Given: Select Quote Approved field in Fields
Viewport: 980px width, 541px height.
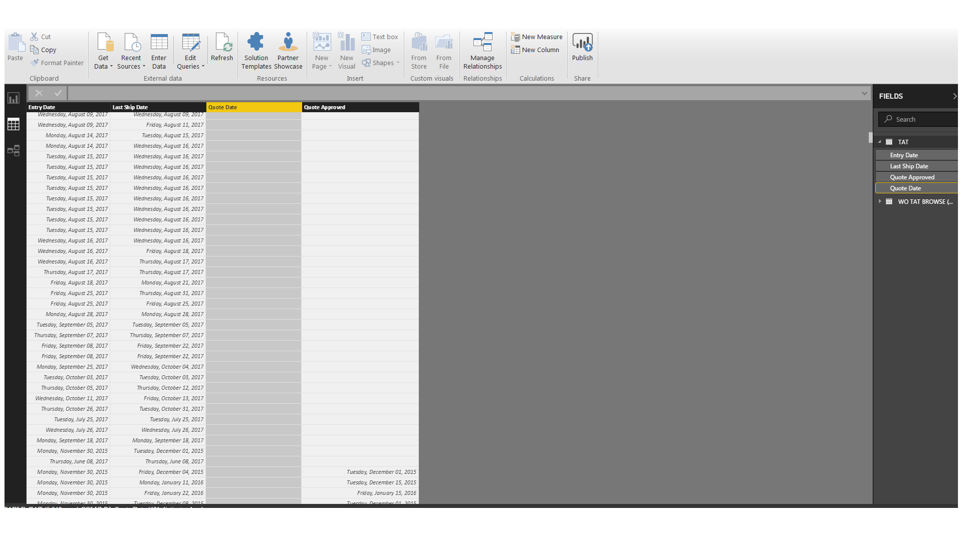Looking at the screenshot, I should 916,177.
